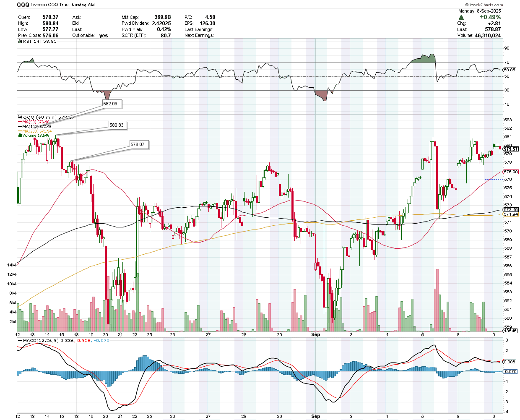Screen dimensions: 520x420
Task: Click the Sep month label under the price panel
Action: click(x=316, y=334)
